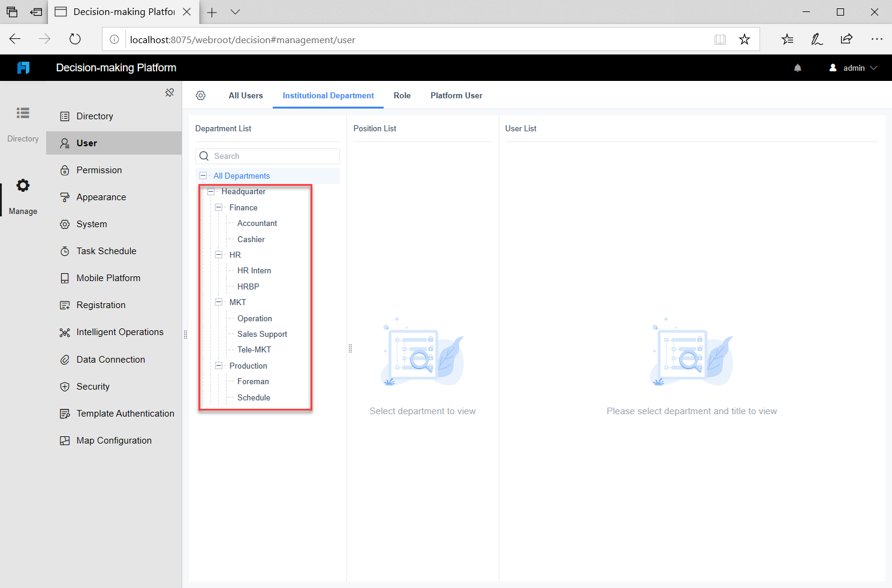Select the Security management icon
Viewport: 892px width, 588px height.
tap(65, 386)
